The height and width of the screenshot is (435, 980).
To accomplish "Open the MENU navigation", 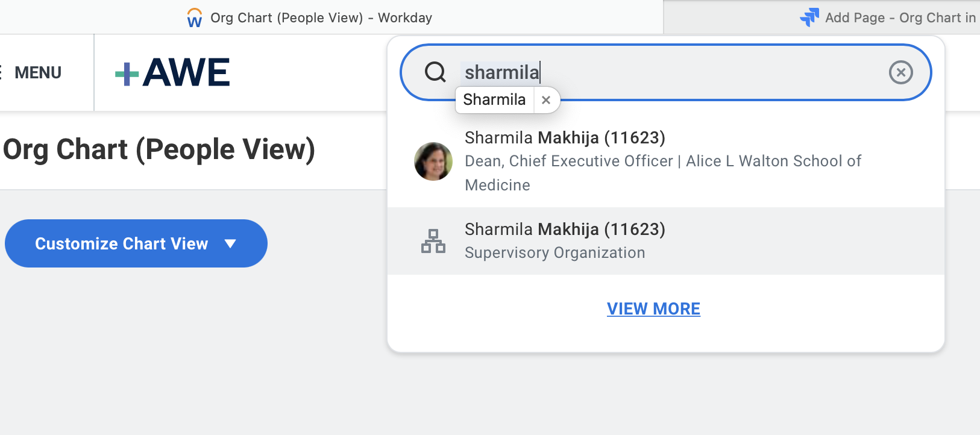I will (x=37, y=72).
